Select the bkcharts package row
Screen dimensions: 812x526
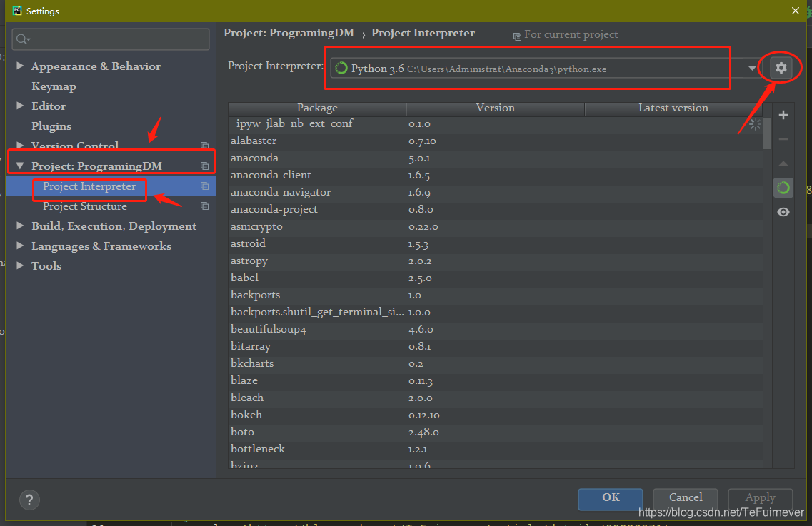495,363
